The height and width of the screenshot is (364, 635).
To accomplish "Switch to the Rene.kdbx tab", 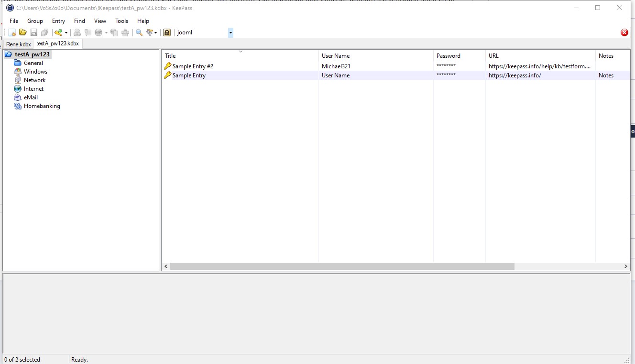I will pyautogui.click(x=19, y=44).
